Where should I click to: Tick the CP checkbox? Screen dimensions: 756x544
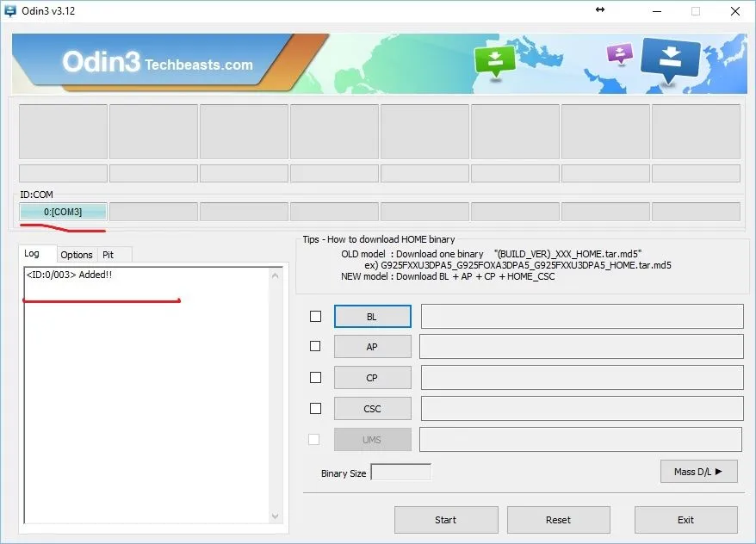(x=315, y=377)
